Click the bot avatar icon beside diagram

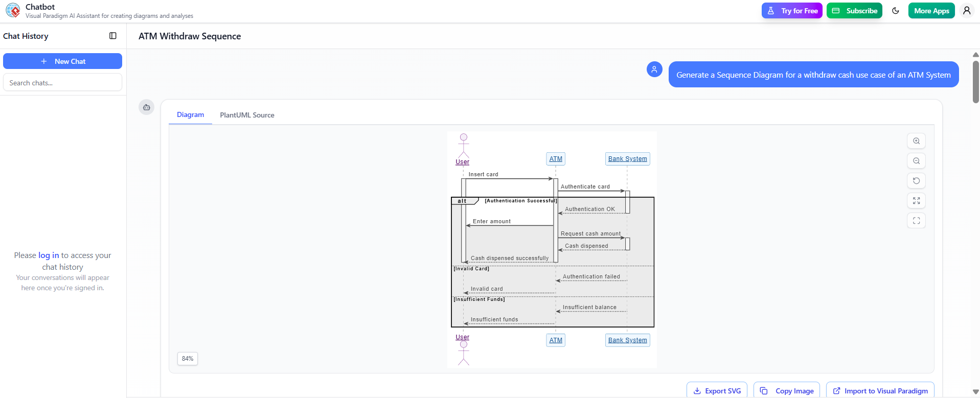click(x=147, y=107)
